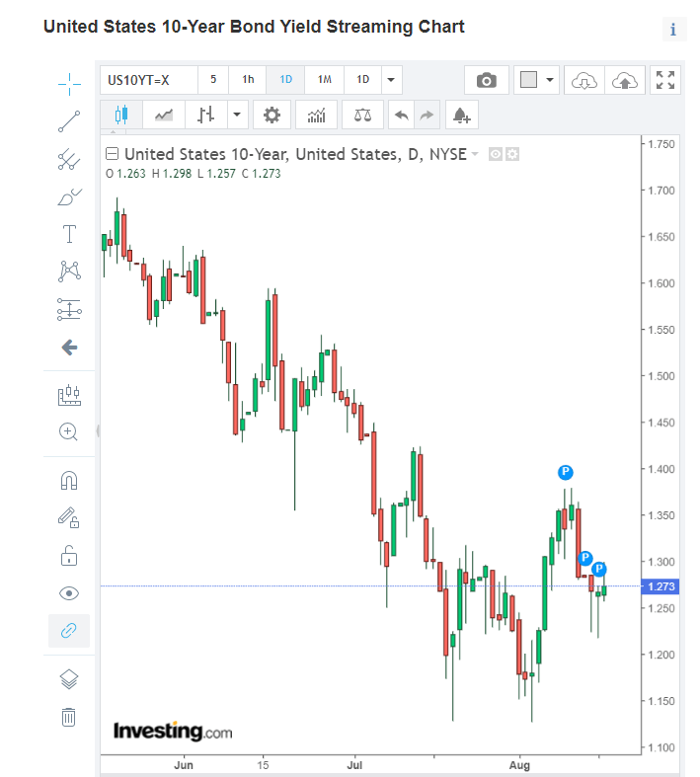The height and width of the screenshot is (777, 700).
Task: Click the trash can remove drawings icon
Action: point(69,717)
